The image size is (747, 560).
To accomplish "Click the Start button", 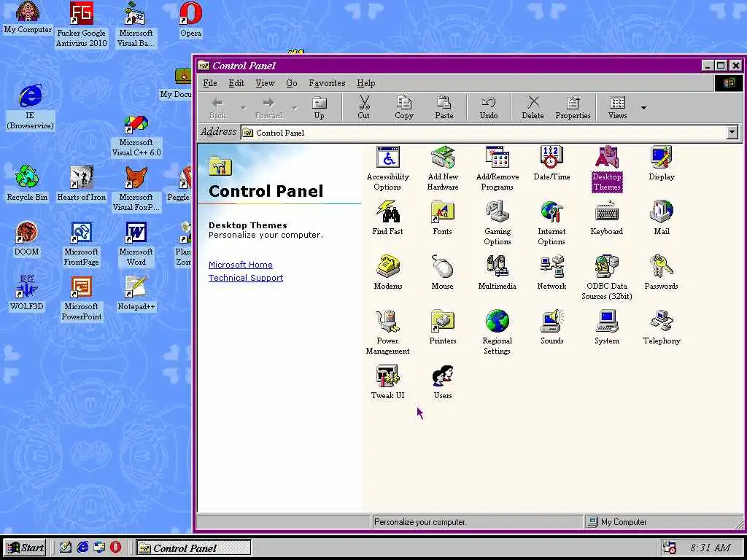I will point(26,548).
